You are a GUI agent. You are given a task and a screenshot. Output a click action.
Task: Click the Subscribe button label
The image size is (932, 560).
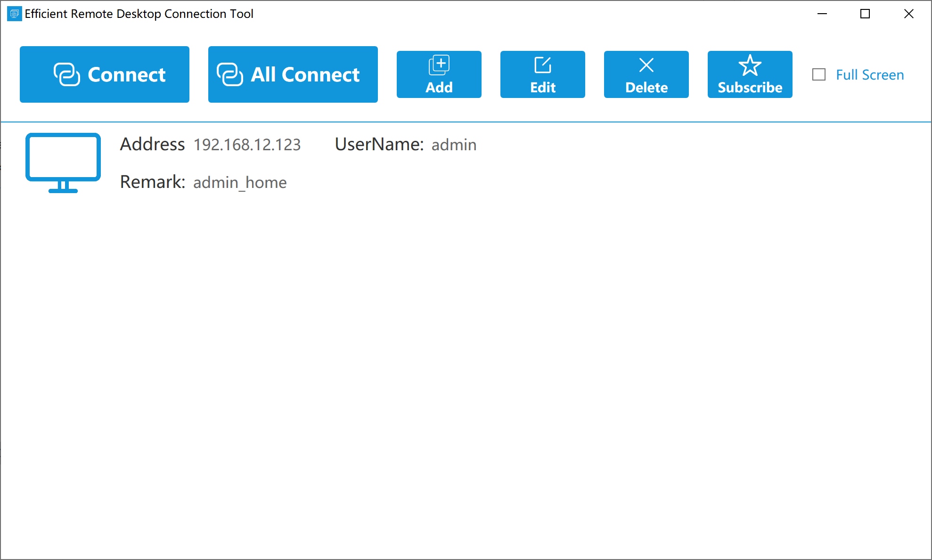point(750,88)
